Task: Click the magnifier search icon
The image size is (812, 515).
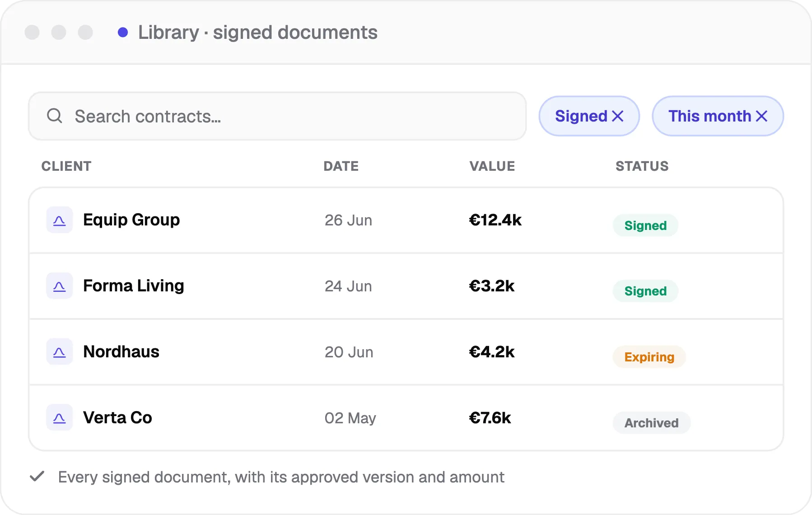Action: (55, 116)
